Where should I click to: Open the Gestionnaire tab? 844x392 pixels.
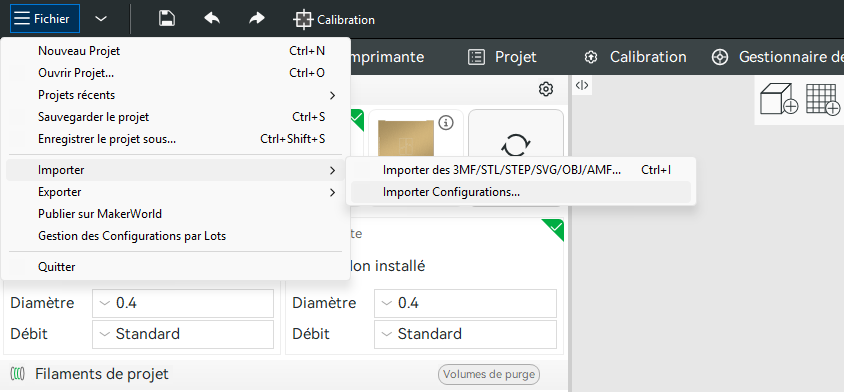(778, 57)
